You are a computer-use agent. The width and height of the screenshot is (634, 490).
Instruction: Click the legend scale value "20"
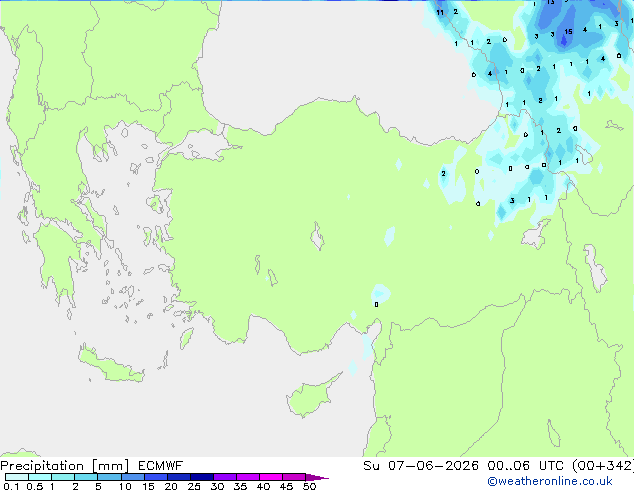171,486
